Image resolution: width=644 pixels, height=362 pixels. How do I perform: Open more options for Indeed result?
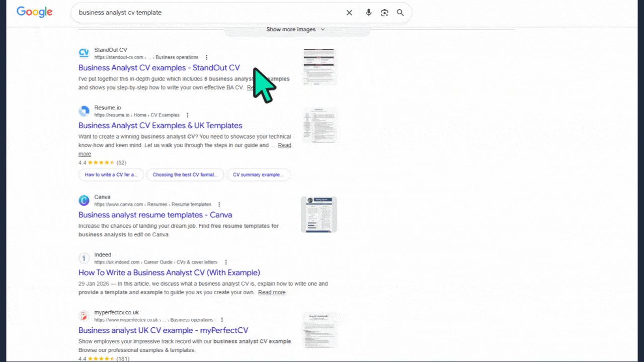pos(226,262)
